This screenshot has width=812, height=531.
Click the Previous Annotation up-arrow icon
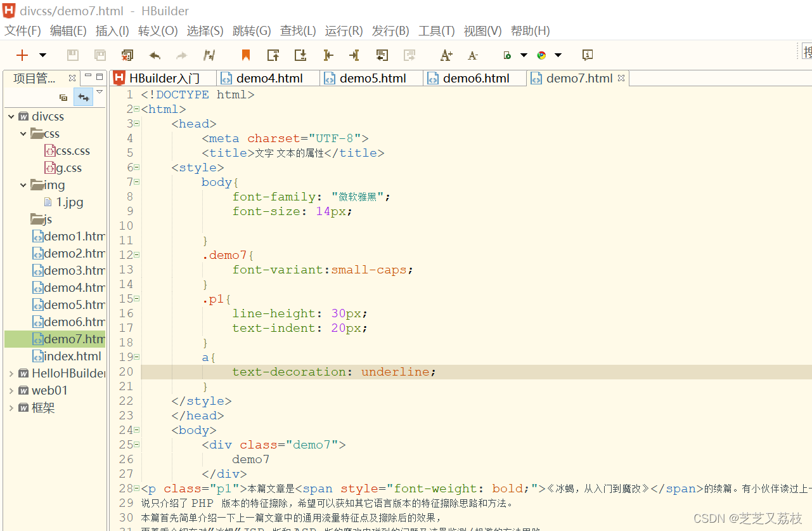click(273, 55)
